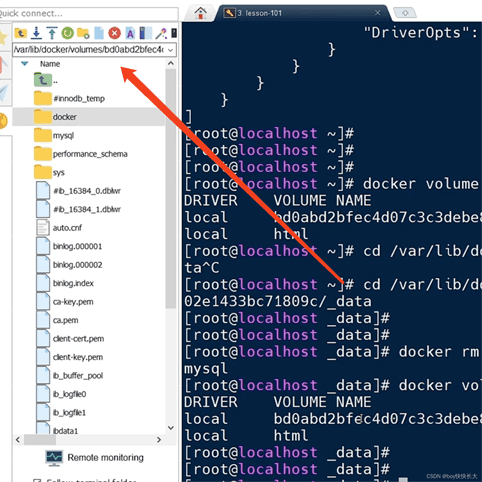Select the client-cert.pem file
The width and height of the screenshot is (482, 482).
pos(70,339)
